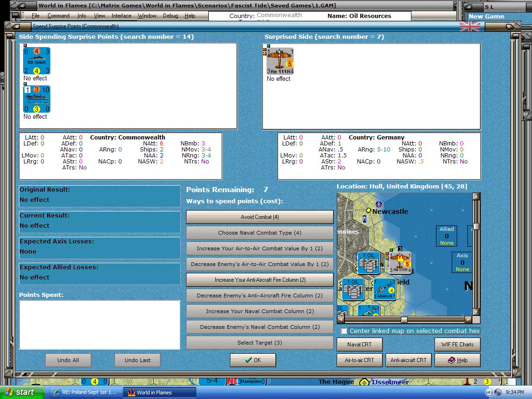Click the British flag icon in dialog title
The image size is (532, 399).
(470, 26)
